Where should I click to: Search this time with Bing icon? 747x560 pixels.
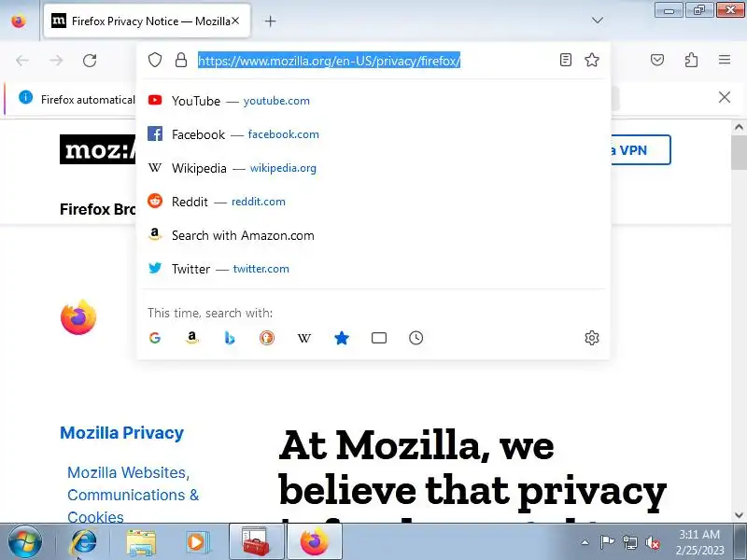pos(230,338)
